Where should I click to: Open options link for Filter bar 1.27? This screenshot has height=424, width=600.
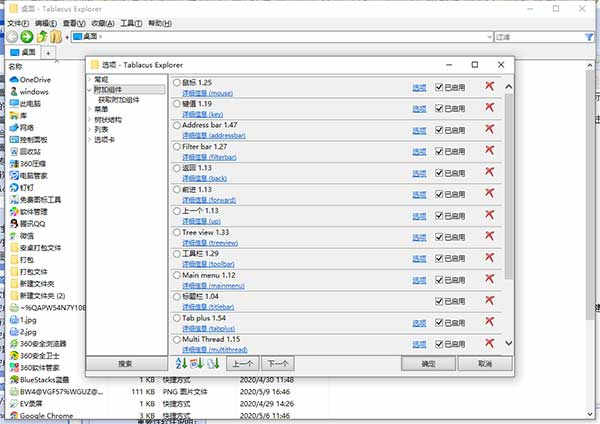click(x=419, y=152)
